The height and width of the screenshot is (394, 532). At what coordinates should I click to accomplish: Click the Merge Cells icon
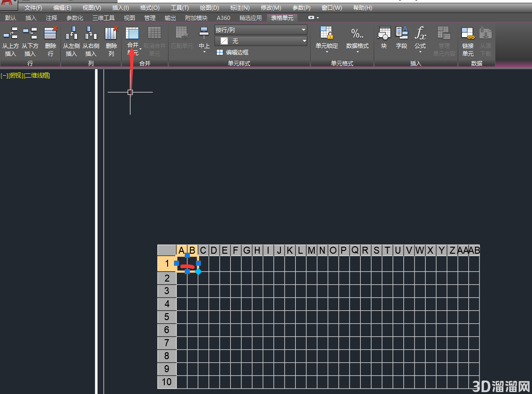coord(132,33)
